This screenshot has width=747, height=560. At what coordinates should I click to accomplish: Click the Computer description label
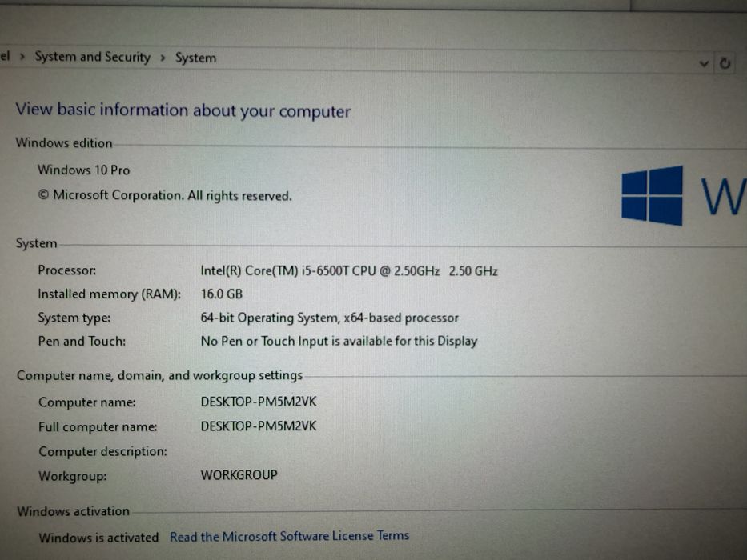click(103, 451)
